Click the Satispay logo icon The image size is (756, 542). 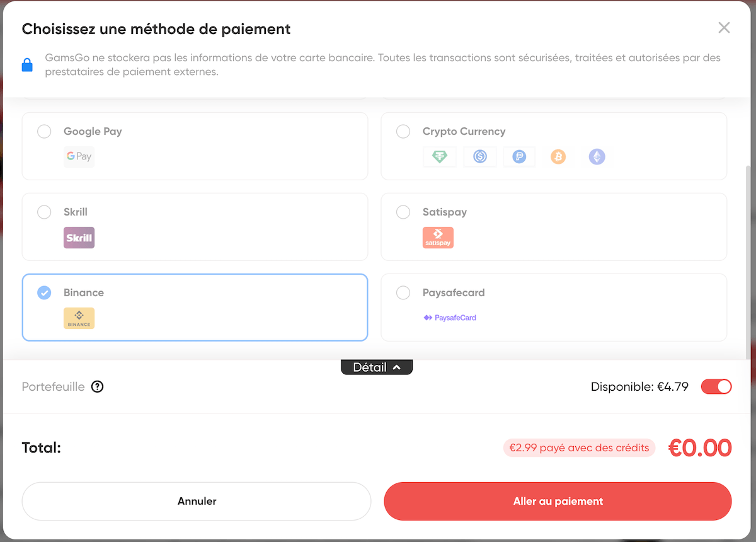click(438, 238)
